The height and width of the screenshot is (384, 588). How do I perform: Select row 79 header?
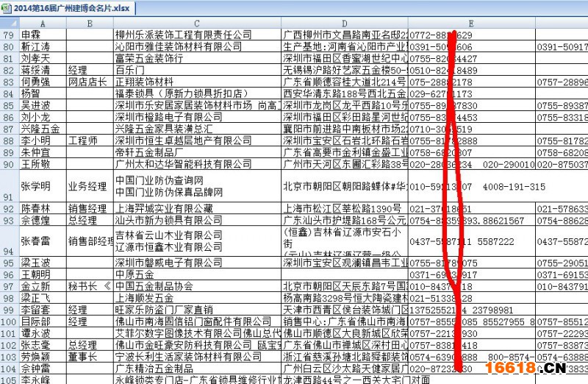[9, 35]
